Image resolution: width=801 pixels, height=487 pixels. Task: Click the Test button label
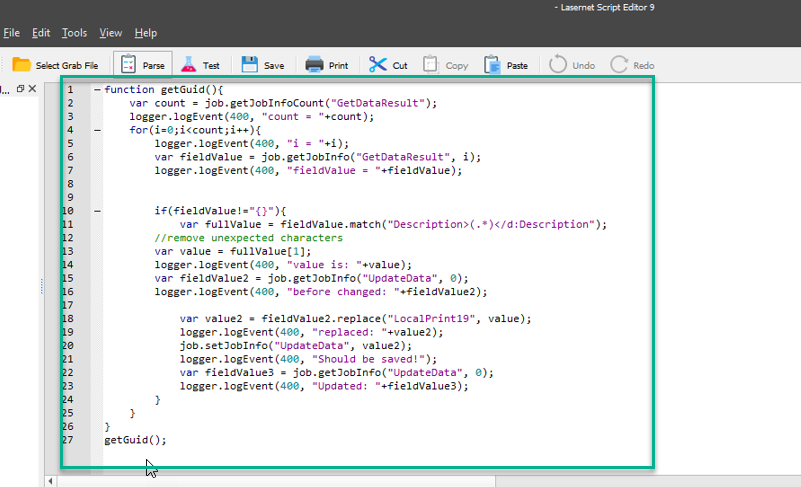211,65
